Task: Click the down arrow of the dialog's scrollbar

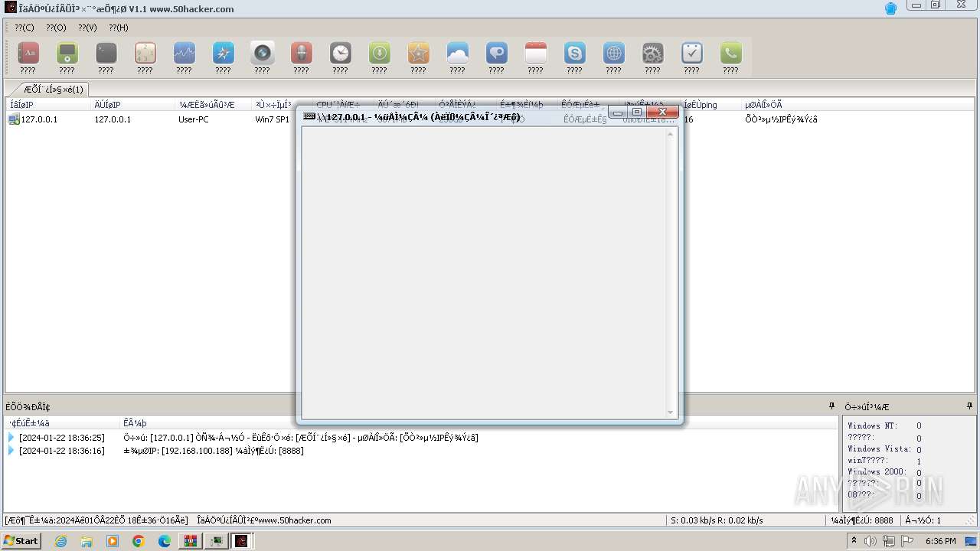Action: pos(671,412)
